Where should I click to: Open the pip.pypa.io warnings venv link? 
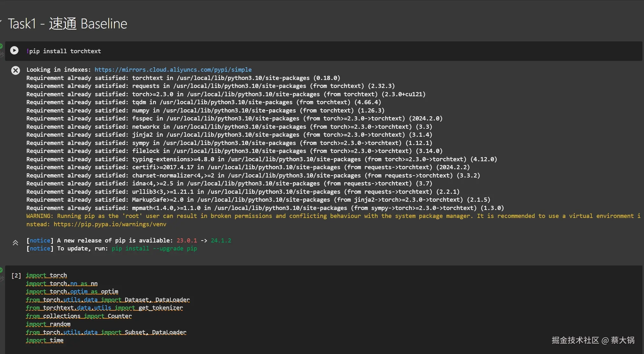point(110,224)
